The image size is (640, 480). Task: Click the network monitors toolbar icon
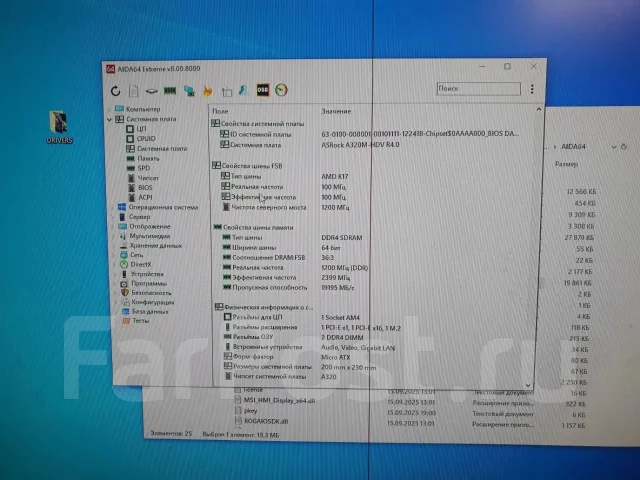point(189,91)
